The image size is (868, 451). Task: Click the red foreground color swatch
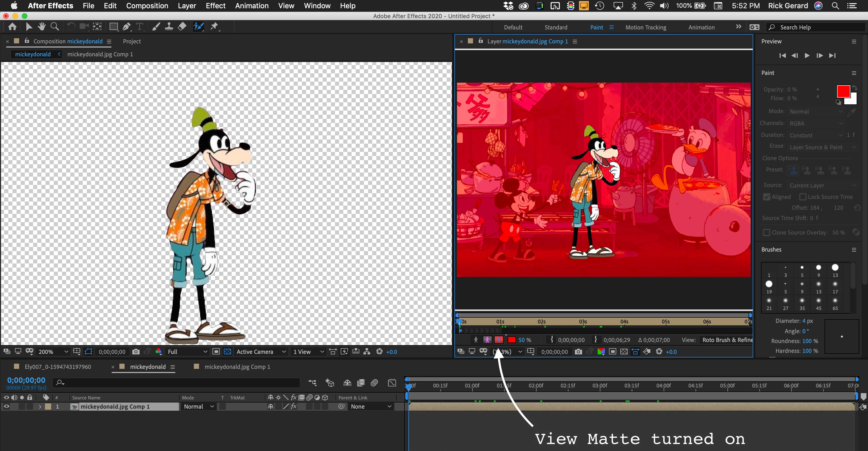843,91
